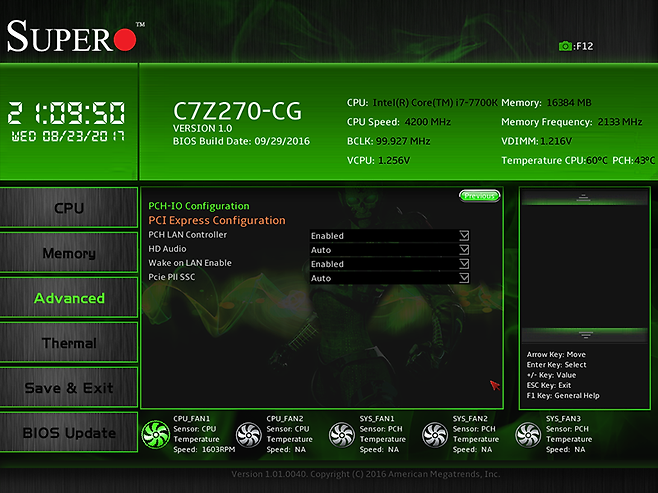Click the CPU Speed 4200 MHz value

(x=428, y=122)
